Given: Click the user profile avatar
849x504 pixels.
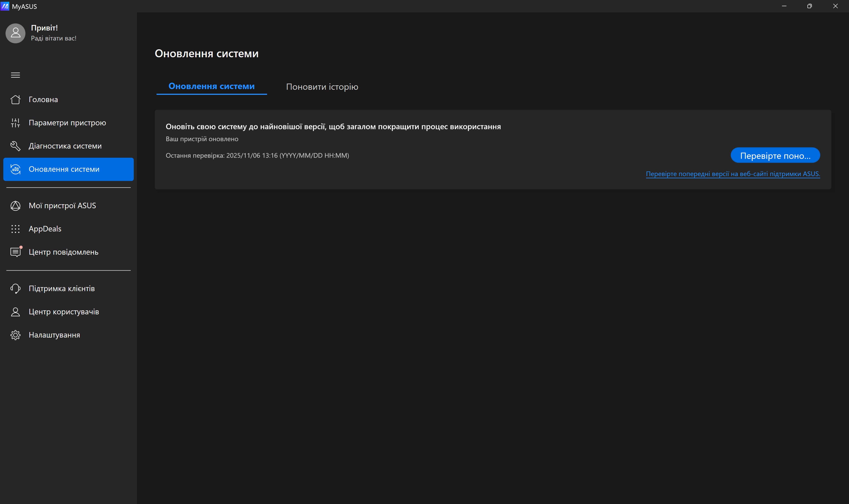Looking at the screenshot, I should click(15, 33).
